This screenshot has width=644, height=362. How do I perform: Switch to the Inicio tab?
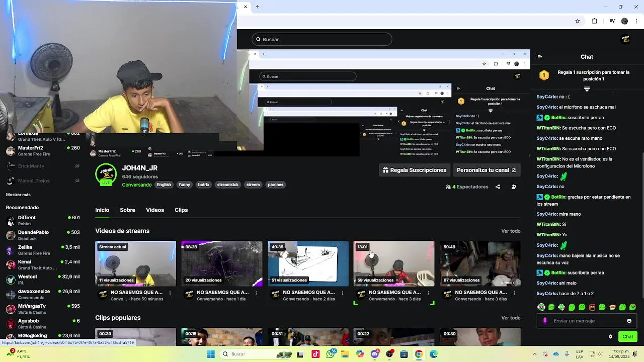pos(102,210)
